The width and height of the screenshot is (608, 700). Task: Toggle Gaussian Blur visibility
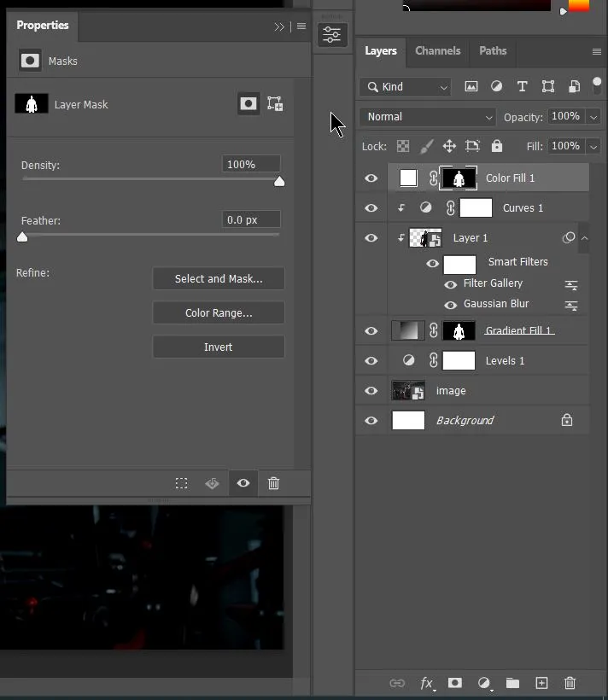pyautogui.click(x=450, y=305)
